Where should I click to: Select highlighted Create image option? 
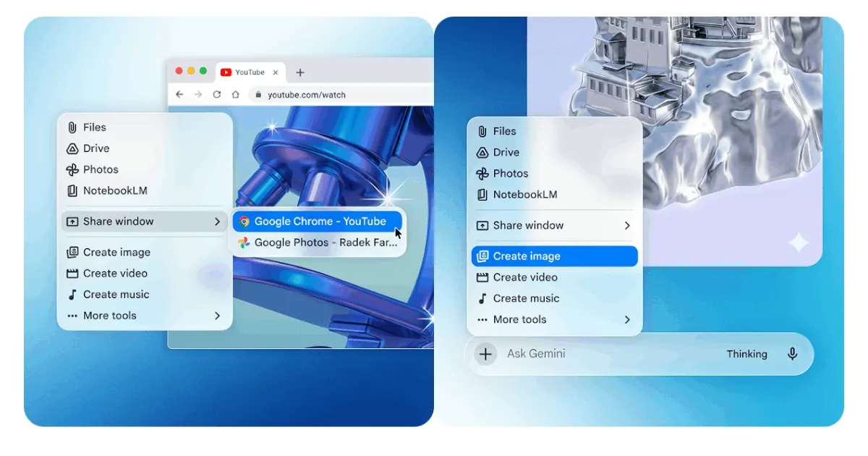coord(554,256)
